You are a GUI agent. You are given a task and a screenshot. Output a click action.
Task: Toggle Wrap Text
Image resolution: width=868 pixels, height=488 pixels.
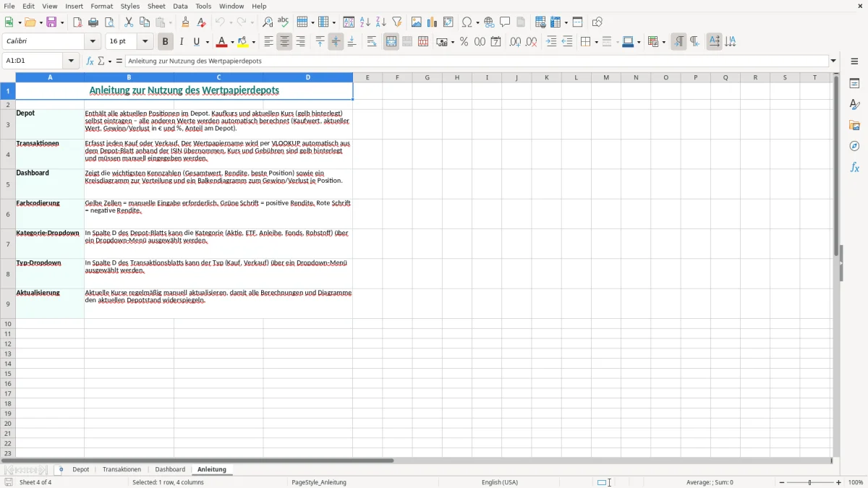click(x=372, y=42)
